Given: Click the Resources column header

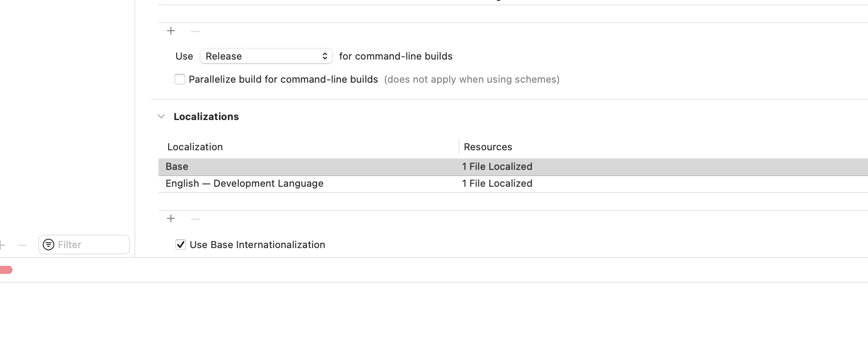Looking at the screenshot, I should coord(488,147).
